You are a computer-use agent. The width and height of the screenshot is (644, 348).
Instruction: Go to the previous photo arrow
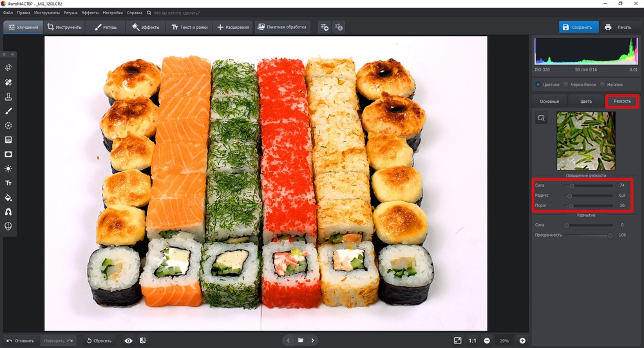pyautogui.click(x=289, y=340)
